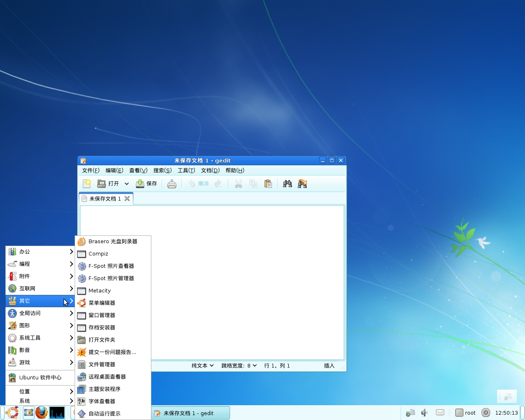Open find using the binoculars icon
Image resolution: width=525 pixels, height=420 pixels.
click(288, 184)
